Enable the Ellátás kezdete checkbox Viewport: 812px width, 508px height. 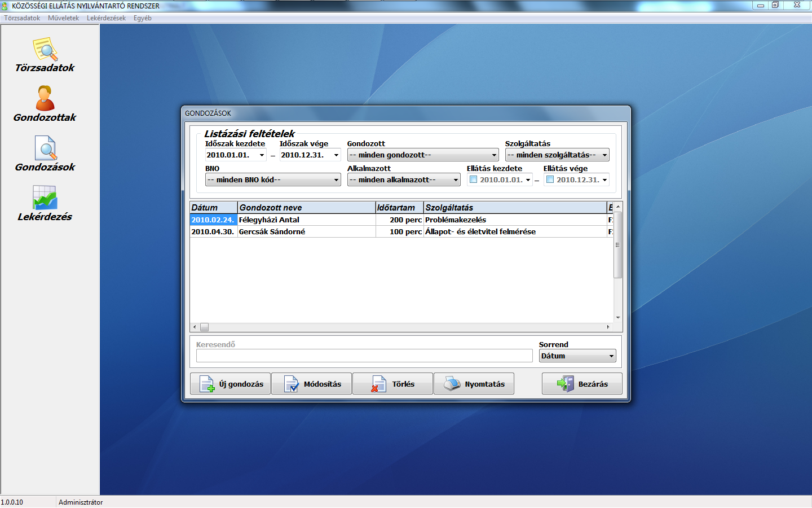[x=474, y=179]
